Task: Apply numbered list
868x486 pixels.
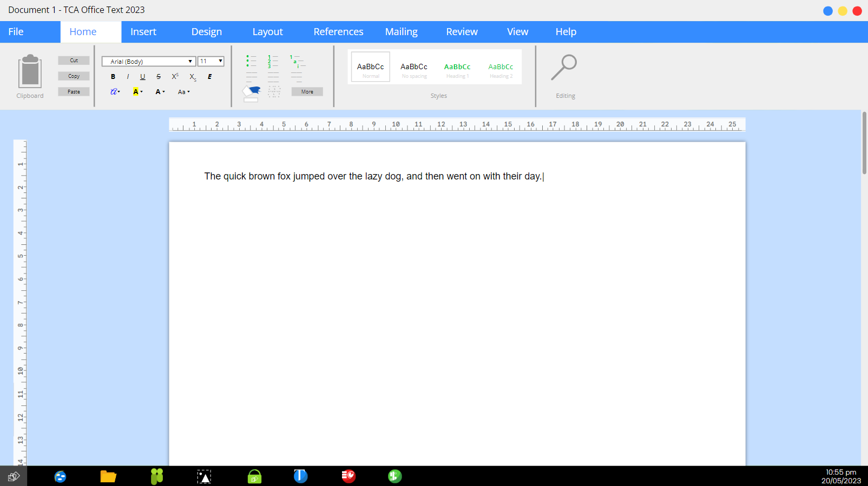Action: click(x=273, y=61)
